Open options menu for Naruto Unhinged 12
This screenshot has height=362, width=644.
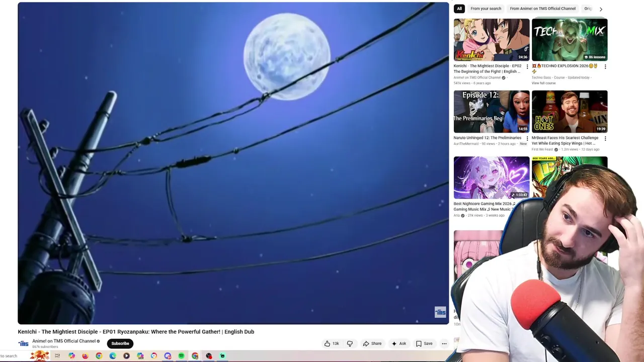527,138
